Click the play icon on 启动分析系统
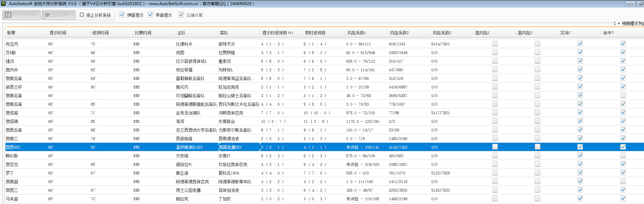Image resolution: width=644 pixels, height=204 pixels. tap(8, 15)
